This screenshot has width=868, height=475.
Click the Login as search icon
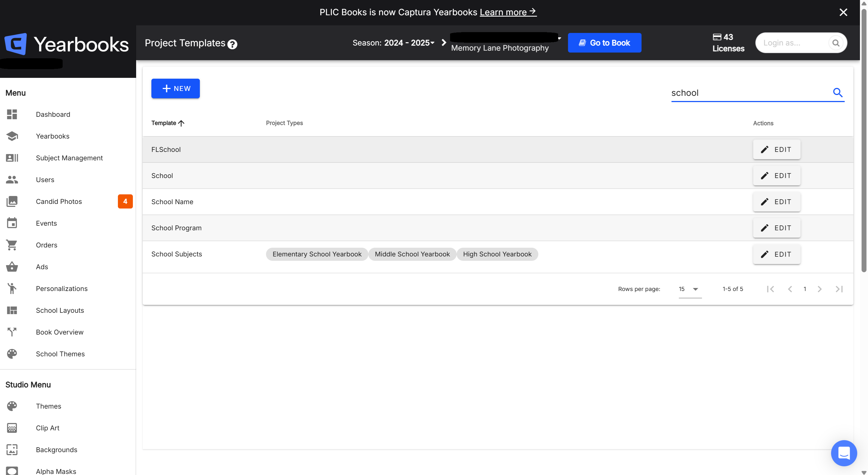836,43
